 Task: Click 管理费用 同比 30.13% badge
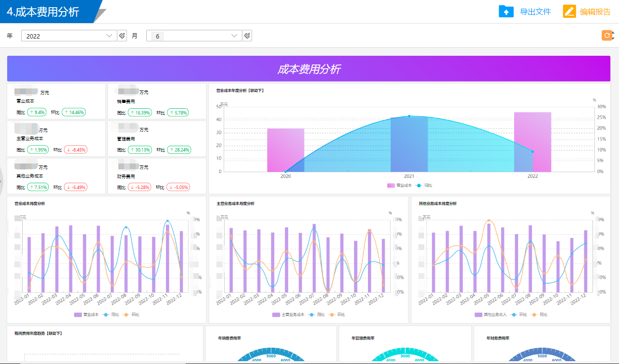140,150
